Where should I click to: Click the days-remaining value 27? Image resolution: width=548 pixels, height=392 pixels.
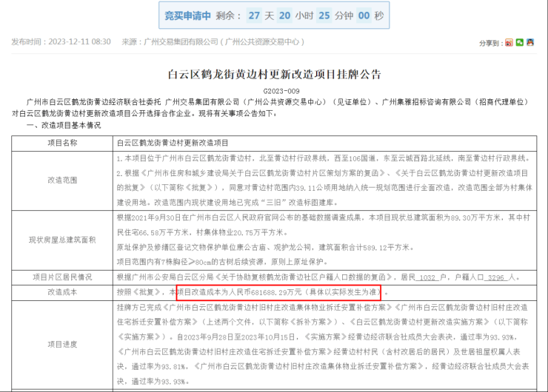(x=254, y=16)
